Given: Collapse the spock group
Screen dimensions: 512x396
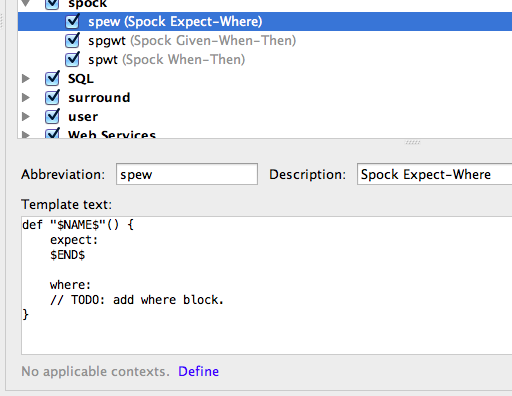Looking at the screenshot, I should [x=26, y=4].
